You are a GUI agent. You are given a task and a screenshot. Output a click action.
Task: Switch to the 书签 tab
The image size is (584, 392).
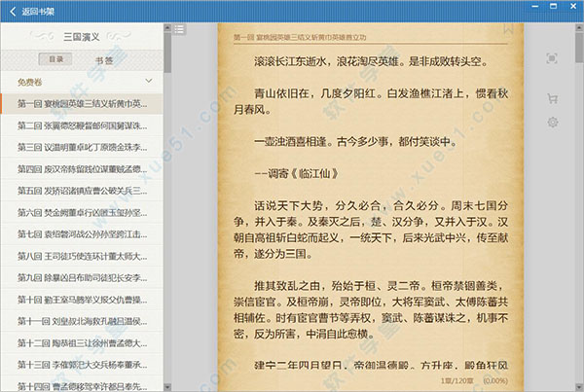point(104,60)
